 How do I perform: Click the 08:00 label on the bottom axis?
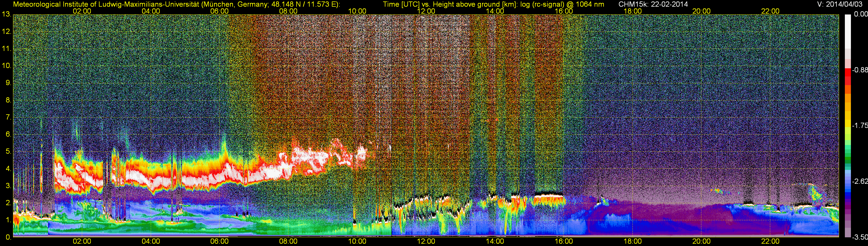point(288,241)
